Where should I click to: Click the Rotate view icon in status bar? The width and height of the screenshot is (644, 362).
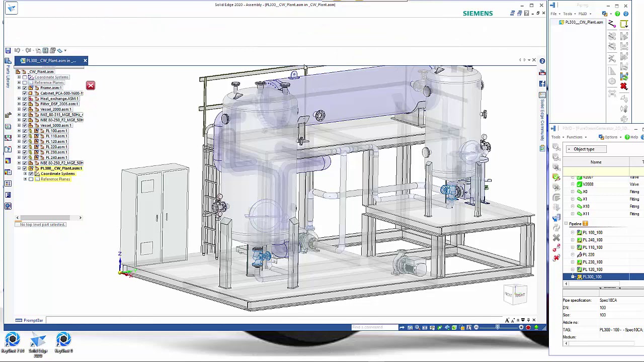click(440, 328)
